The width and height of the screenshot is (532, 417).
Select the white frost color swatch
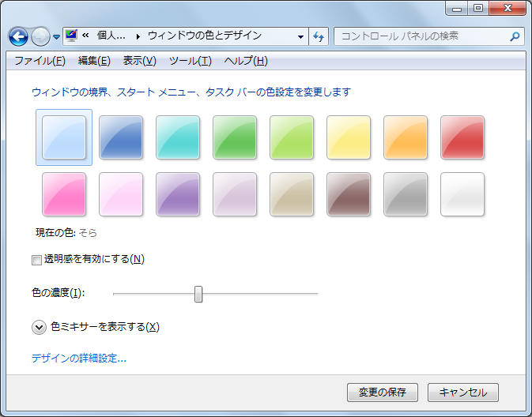462,194
